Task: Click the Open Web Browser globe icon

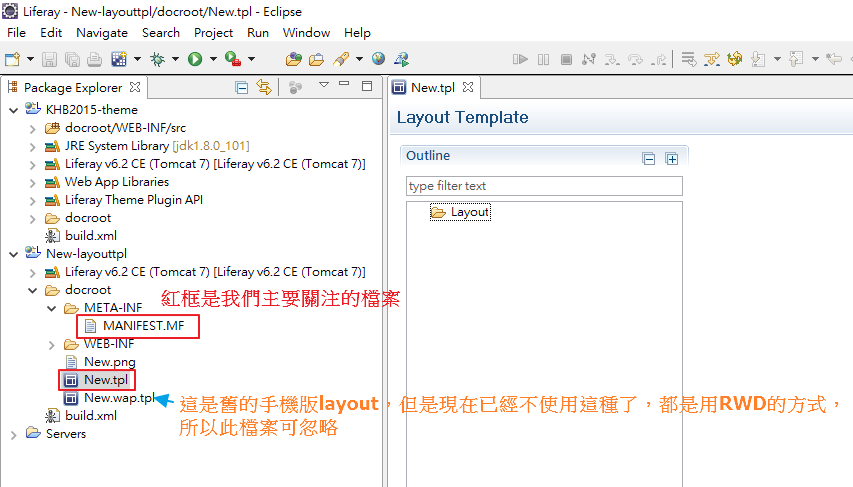Action: [379, 59]
